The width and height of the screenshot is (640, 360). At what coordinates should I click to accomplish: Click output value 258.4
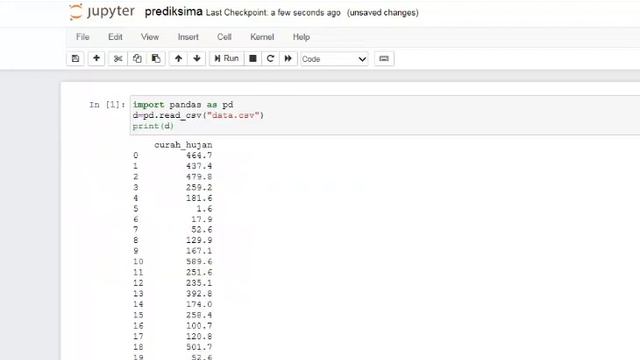(x=199, y=315)
